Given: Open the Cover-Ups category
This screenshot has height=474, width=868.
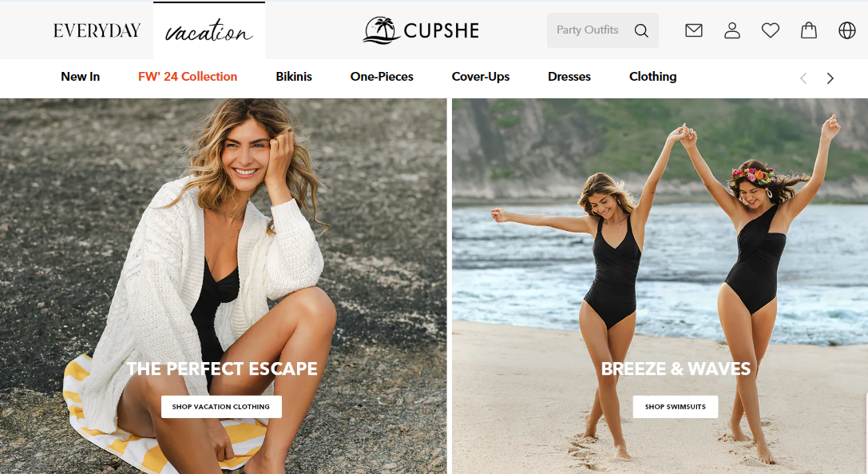Looking at the screenshot, I should click(481, 77).
